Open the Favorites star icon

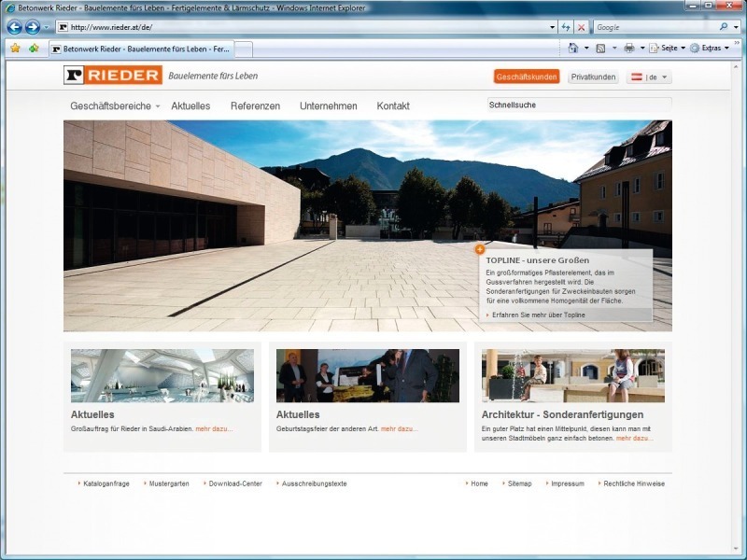click(x=16, y=49)
